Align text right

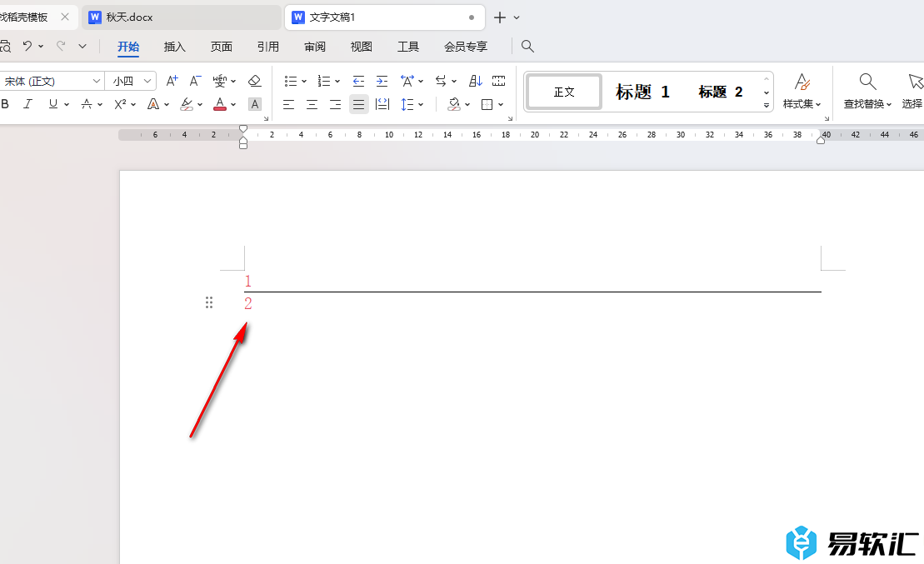[x=335, y=104]
